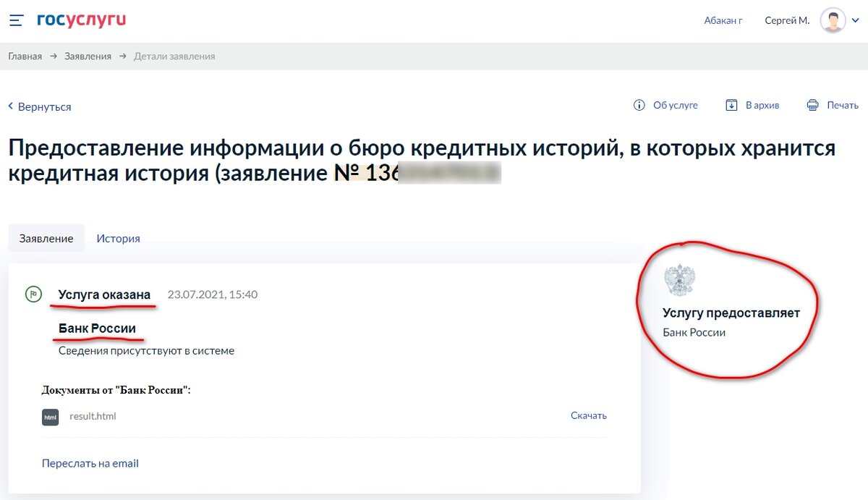Go to Главная breadcrumb
868x500 pixels.
(25, 56)
